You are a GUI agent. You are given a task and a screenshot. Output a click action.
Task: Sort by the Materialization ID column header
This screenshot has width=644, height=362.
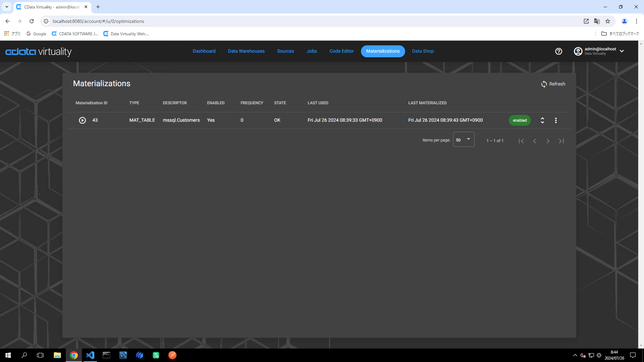(x=91, y=103)
